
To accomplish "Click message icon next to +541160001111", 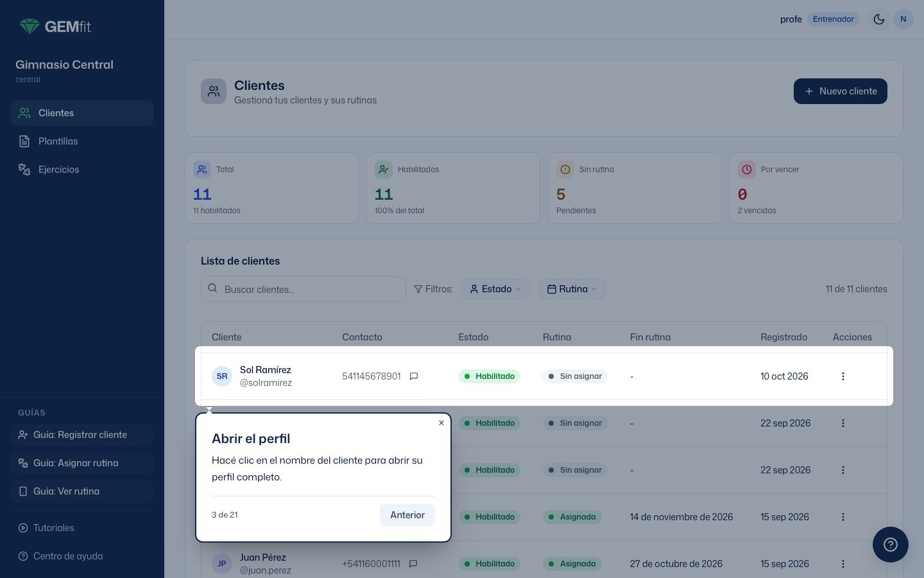I will click(413, 564).
